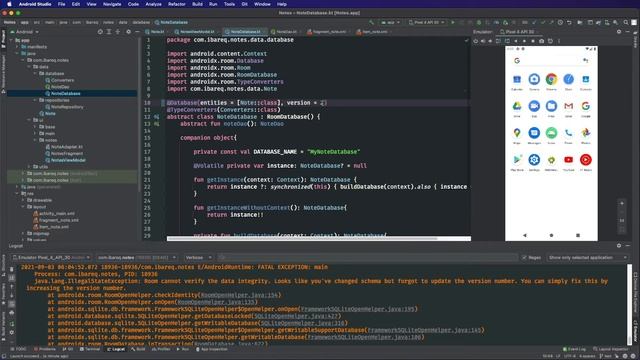
Task: Follow FrameworkSQLiteOpenHelper.java:195 link
Action: tap(357, 309)
